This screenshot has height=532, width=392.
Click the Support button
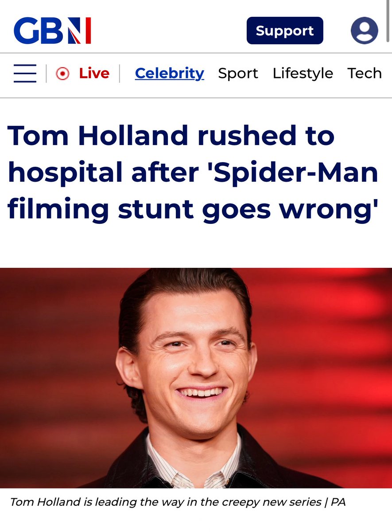285,31
